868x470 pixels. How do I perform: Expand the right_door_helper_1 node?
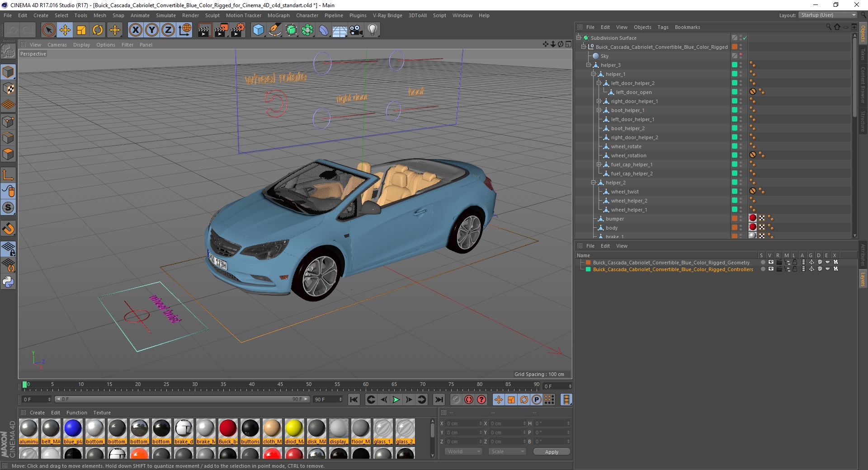tap(599, 101)
